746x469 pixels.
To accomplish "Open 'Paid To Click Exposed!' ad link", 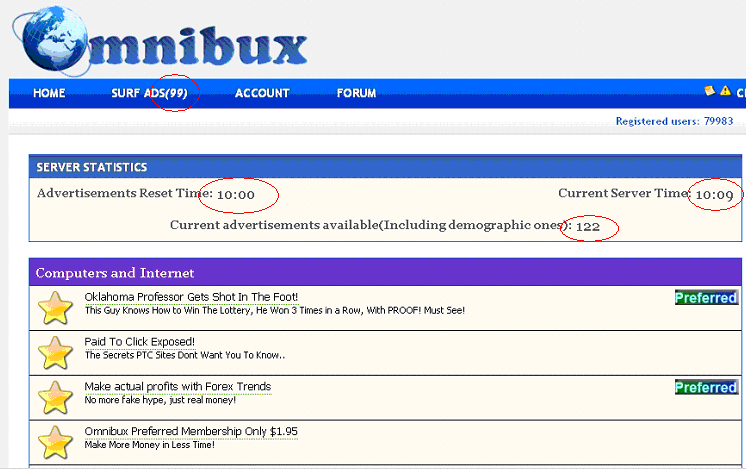I will click(139, 342).
